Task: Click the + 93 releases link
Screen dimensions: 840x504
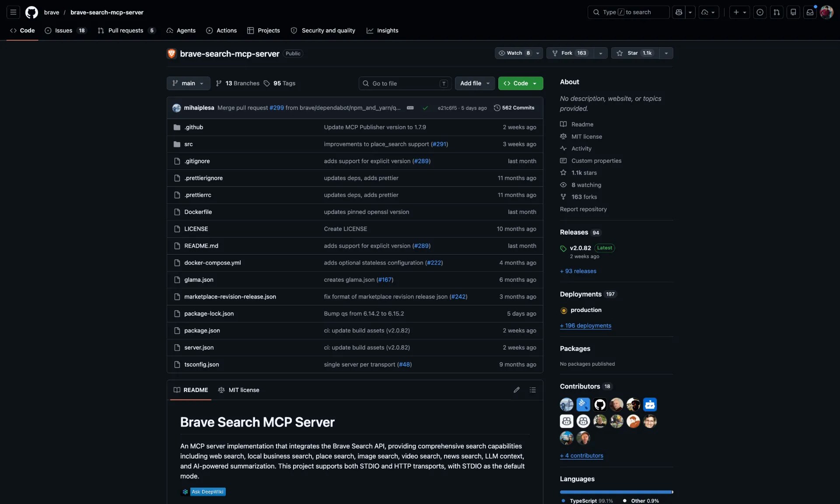Action: [578, 271]
